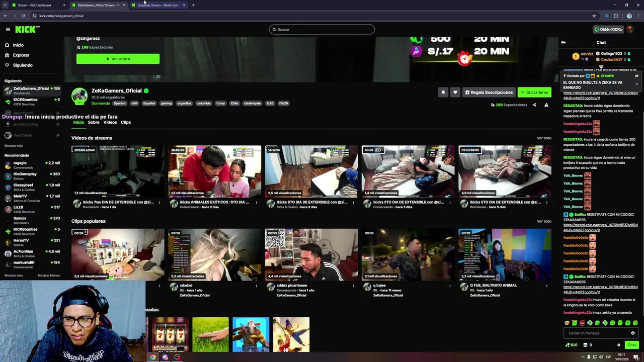
Task: Click Regala Suscripciones button
Action: (489, 93)
